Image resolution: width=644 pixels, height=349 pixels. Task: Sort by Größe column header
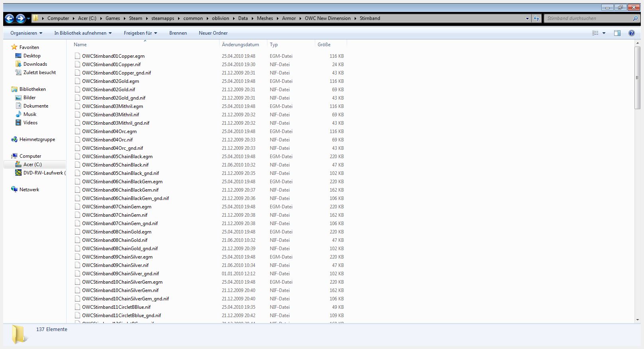point(324,45)
